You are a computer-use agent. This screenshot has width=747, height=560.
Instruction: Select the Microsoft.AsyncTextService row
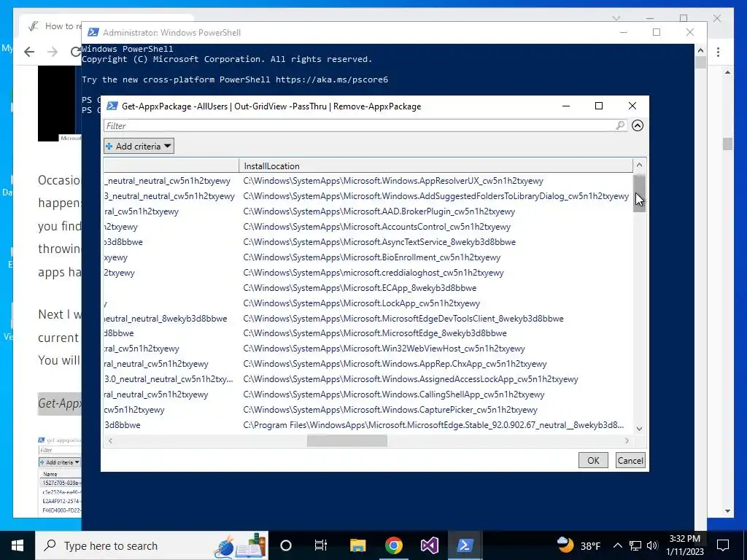click(368, 242)
